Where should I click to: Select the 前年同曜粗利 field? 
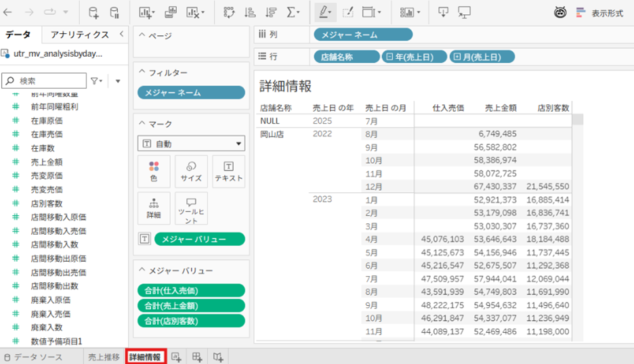click(x=55, y=107)
